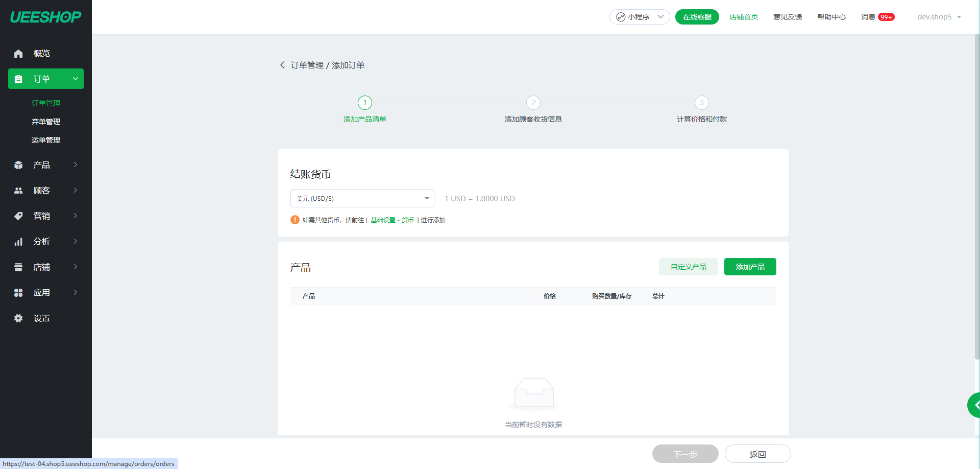
Task: Open 运单管理 in the sidebar
Action: 46,140
